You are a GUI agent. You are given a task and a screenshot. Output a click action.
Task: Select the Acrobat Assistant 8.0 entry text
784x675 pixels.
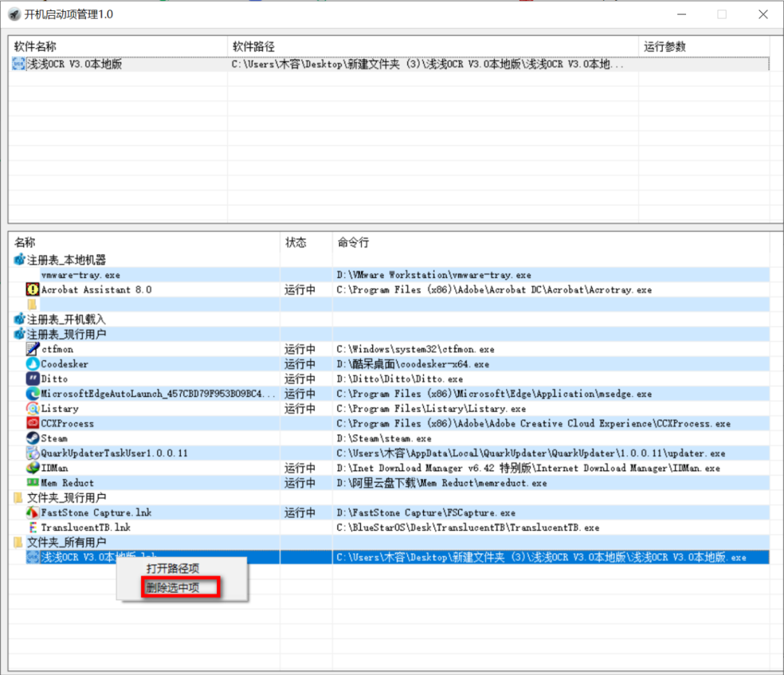pos(97,290)
